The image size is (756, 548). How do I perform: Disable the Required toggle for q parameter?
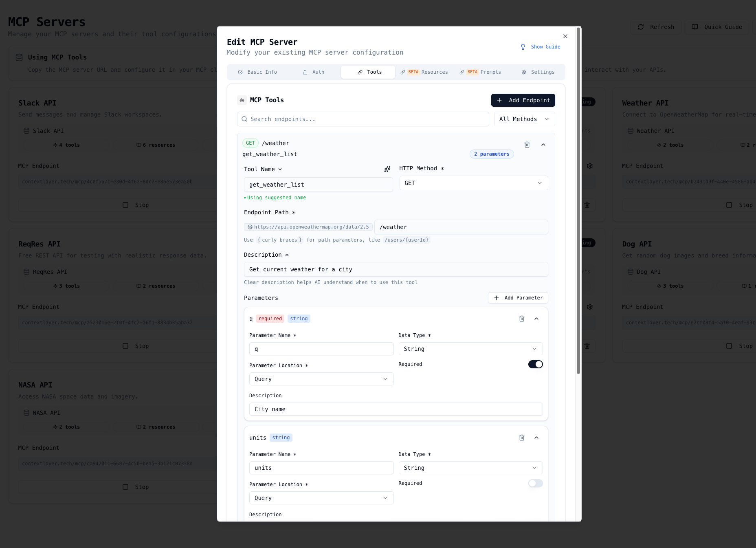tap(535, 364)
